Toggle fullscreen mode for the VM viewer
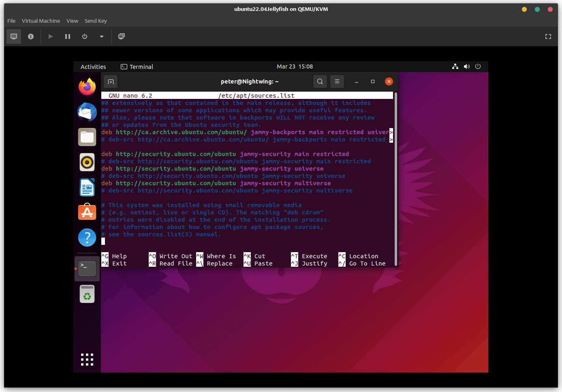 [x=548, y=36]
